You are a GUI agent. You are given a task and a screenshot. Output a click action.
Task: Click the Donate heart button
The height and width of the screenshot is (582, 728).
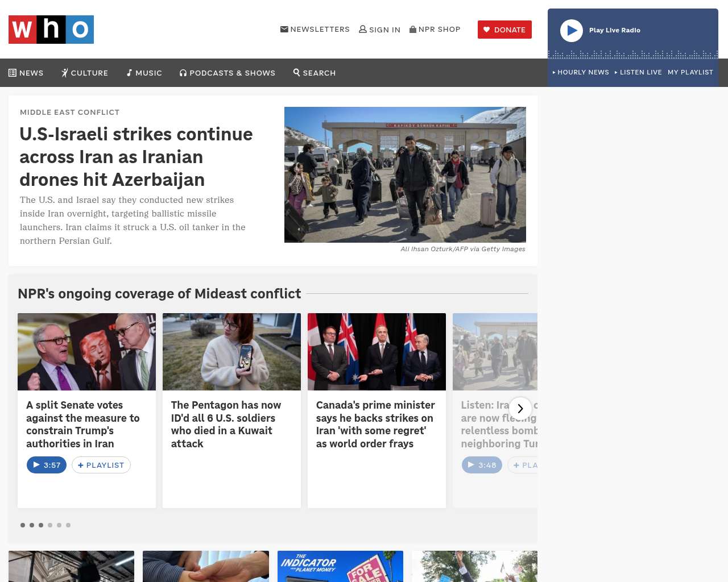pos(504,30)
